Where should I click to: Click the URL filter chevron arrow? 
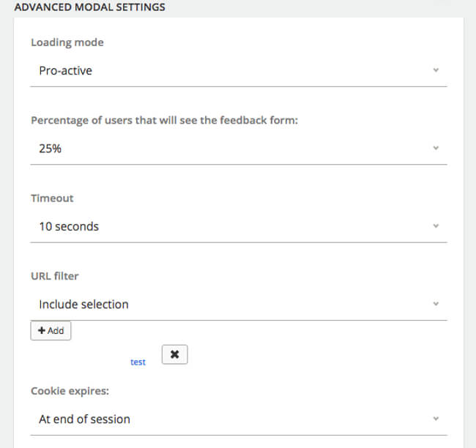coord(436,304)
